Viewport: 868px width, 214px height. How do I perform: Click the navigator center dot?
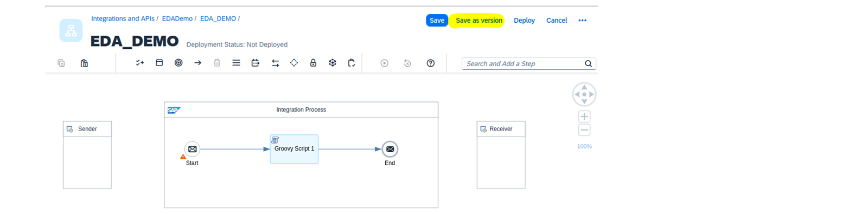584,94
